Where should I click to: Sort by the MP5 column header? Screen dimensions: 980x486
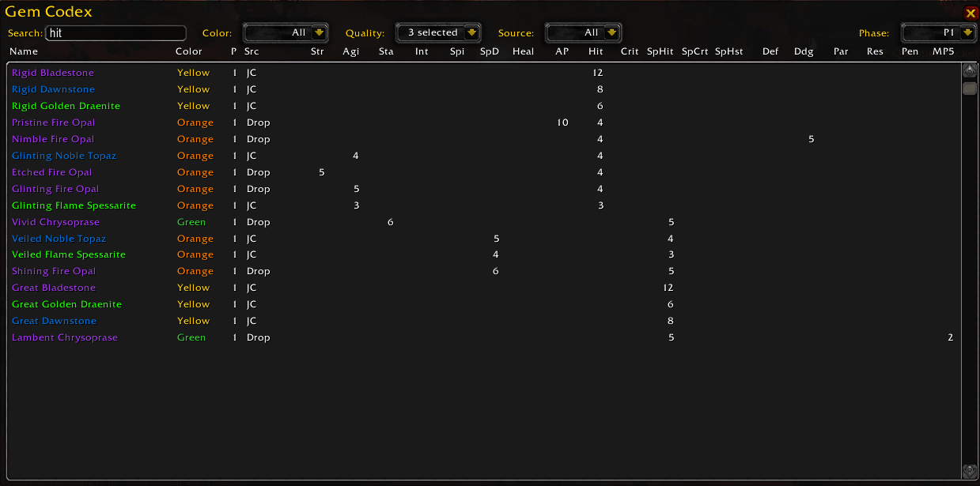944,51
